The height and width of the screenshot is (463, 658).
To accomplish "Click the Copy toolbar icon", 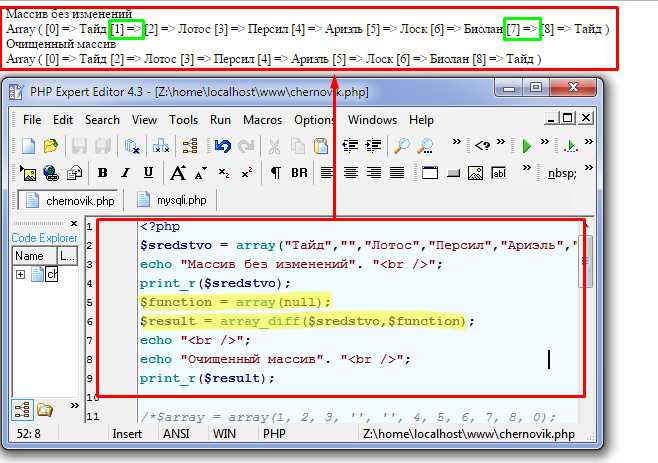I will [298, 146].
